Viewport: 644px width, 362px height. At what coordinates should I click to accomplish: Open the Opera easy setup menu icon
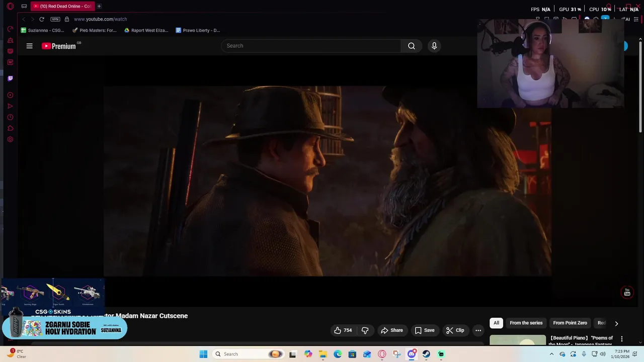636,19
